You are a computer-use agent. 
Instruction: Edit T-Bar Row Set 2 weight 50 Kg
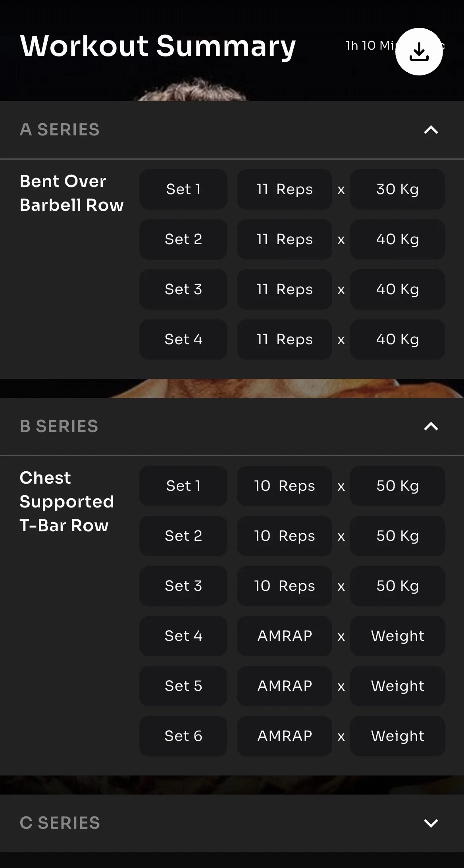[397, 536]
